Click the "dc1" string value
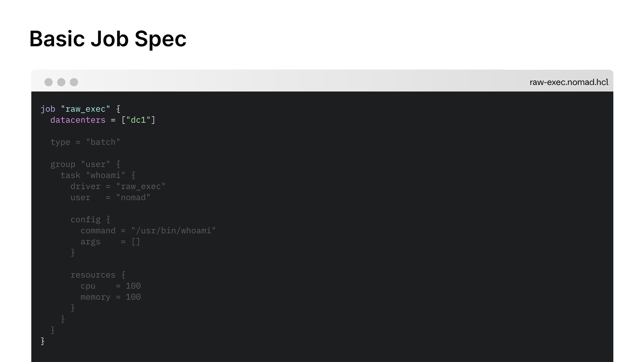 [138, 120]
